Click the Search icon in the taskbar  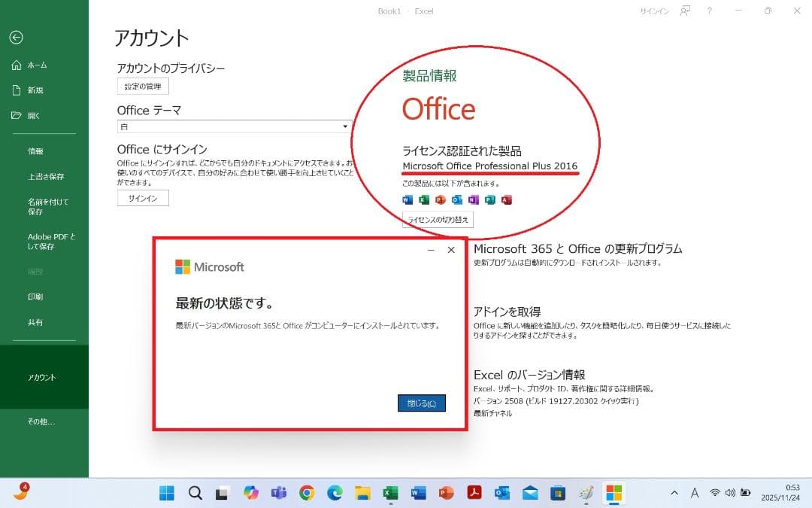click(195, 494)
